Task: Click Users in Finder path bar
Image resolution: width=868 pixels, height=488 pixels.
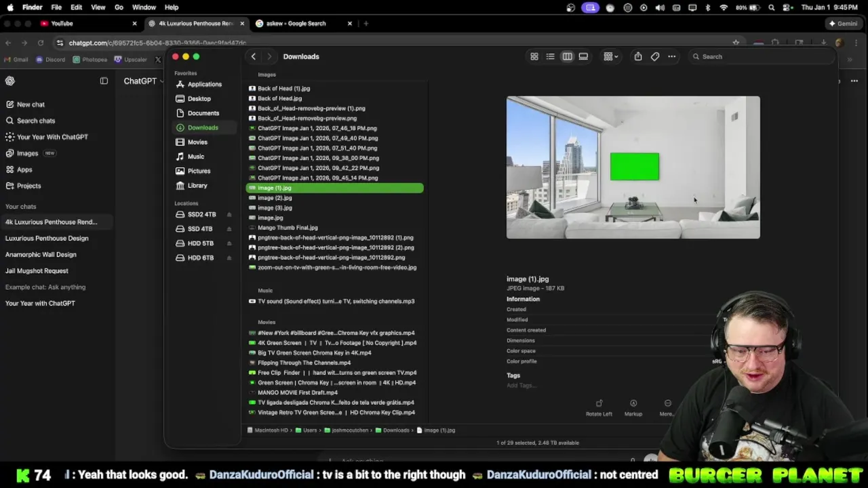Action: click(306, 430)
